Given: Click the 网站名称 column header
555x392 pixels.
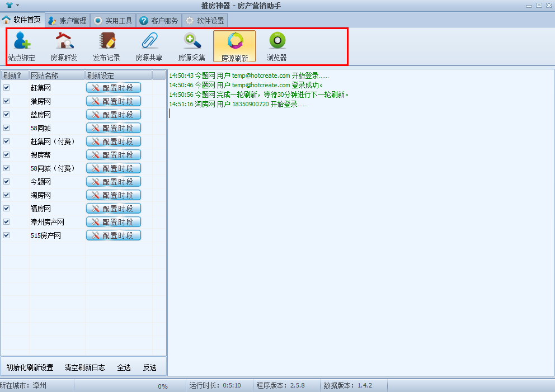Looking at the screenshot, I should [x=57, y=75].
